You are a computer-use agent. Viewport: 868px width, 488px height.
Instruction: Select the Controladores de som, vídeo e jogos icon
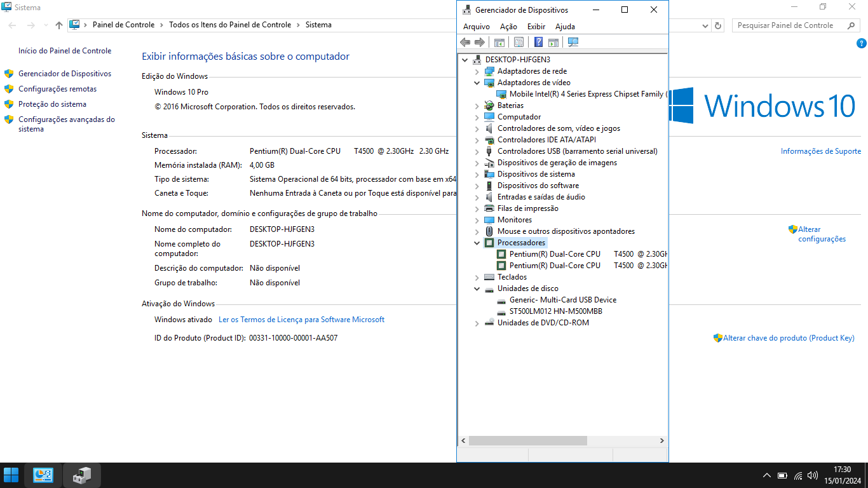489,128
